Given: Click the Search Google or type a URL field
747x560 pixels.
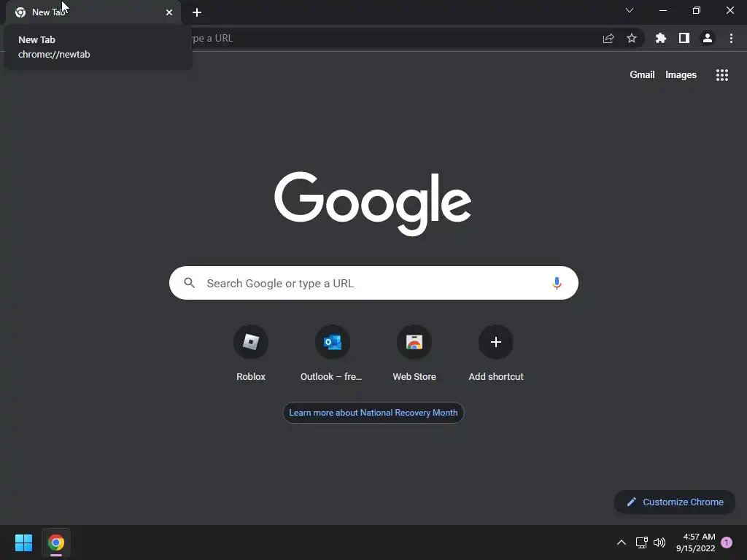Looking at the screenshot, I should coord(373,283).
